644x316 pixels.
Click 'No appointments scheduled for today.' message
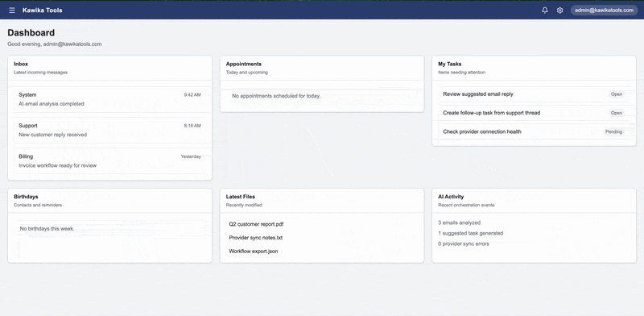click(x=276, y=96)
